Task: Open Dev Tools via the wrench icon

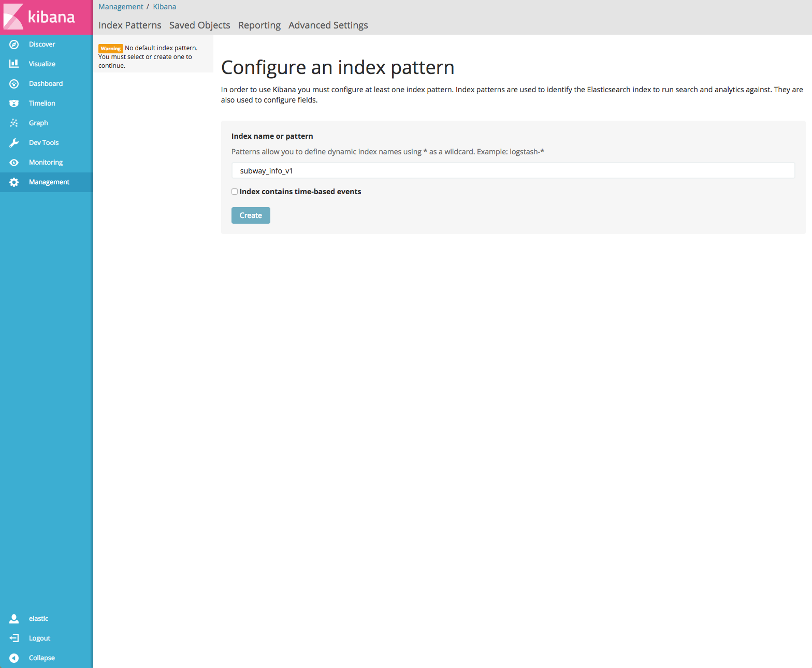Action: click(x=14, y=143)
